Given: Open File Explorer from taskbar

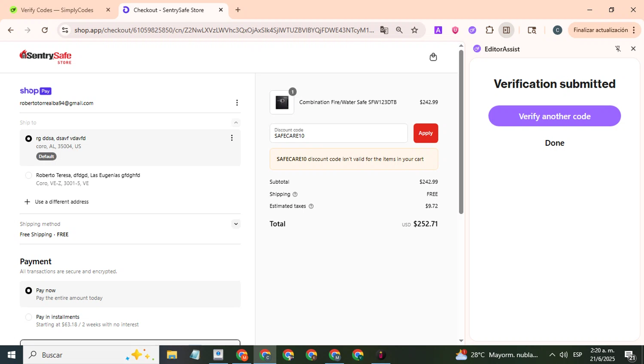Looking at the screenshot, I should [x=172, y=355].
